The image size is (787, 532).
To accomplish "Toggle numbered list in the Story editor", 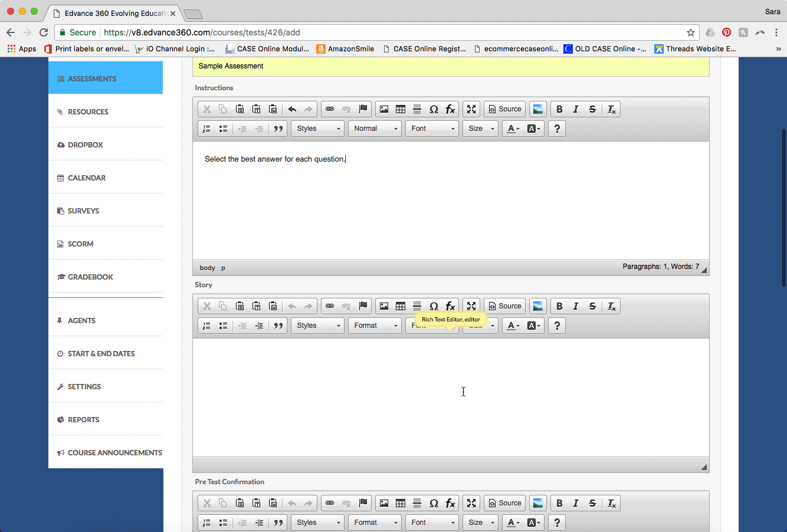I will pyautogui.click(x=206, y=326).
